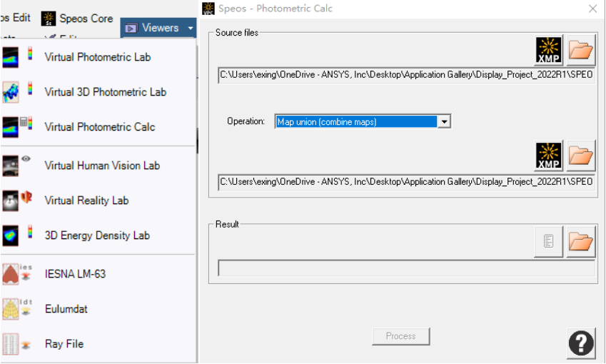The height and width of the screenshot is (364, 606).
Task: Click the Process button
Action: tap(400, 336)
